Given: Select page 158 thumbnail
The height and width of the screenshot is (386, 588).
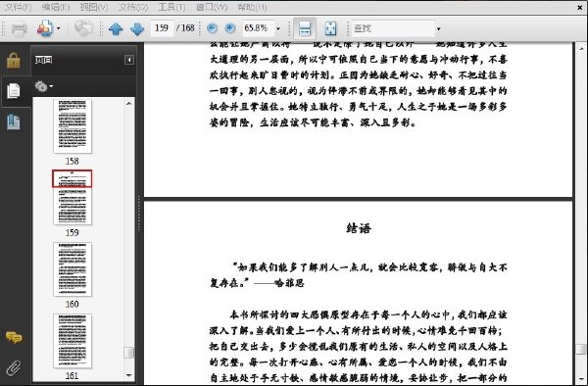Looking at the screenshot, I should [x=73, y=126].
